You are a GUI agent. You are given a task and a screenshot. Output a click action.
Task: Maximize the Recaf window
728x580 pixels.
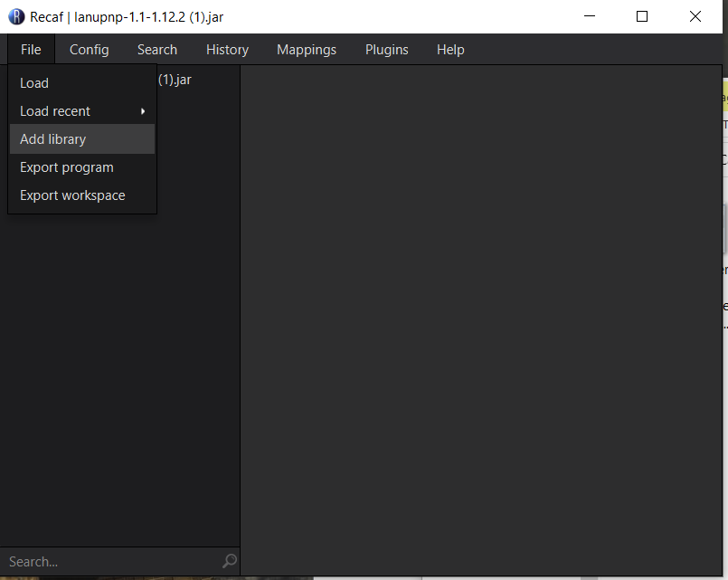point(642,16)
